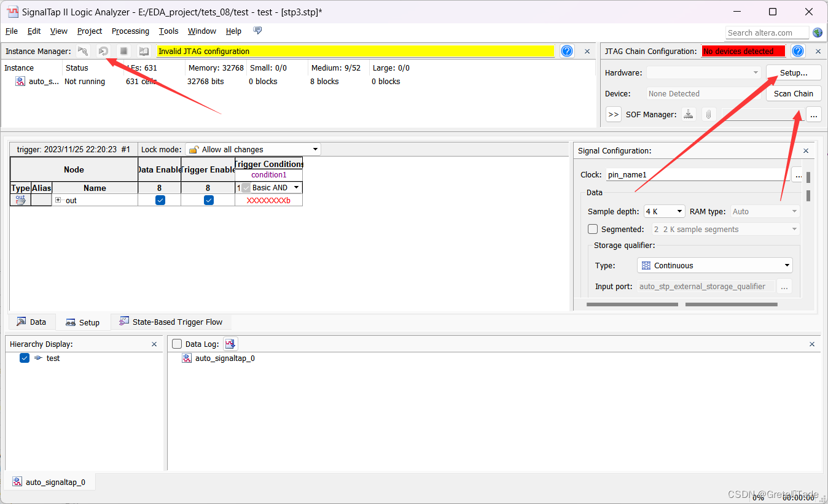This screenshot has width=828, height=504.
Task: Click the Attach SOF paperclip icon
Action: (x=708, y=114)
